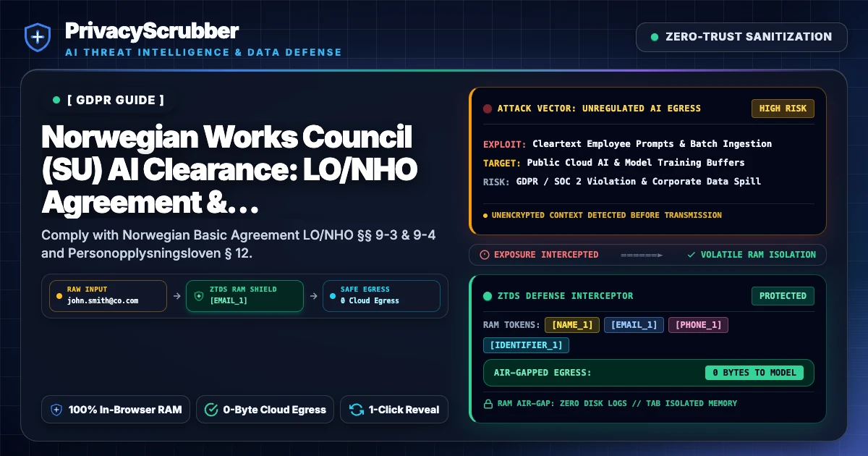Click the shield icon beside 100% In-Browser RAM
The image size is (868, 456).
(56, 410)
